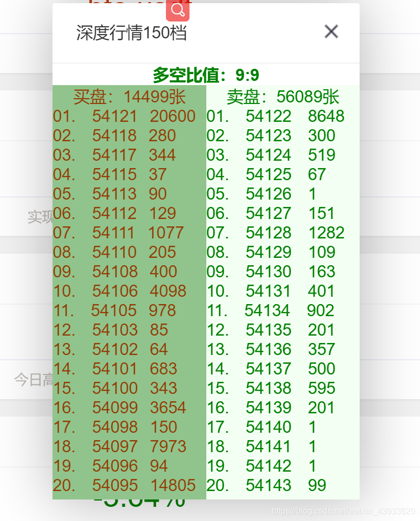The image size is (420, 521).
Task: Select sell row 05 price 54126
Action: (269, 194)
